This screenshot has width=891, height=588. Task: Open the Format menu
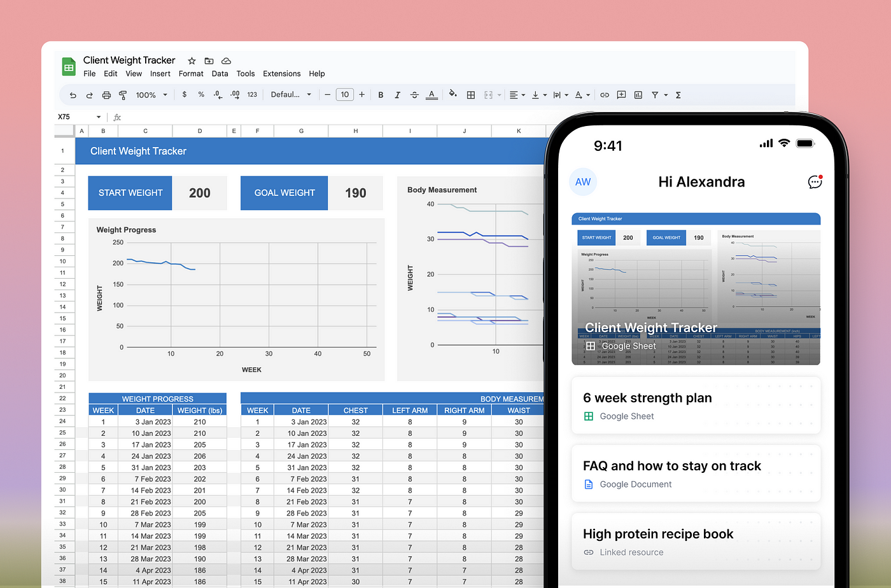coord(191,74)
